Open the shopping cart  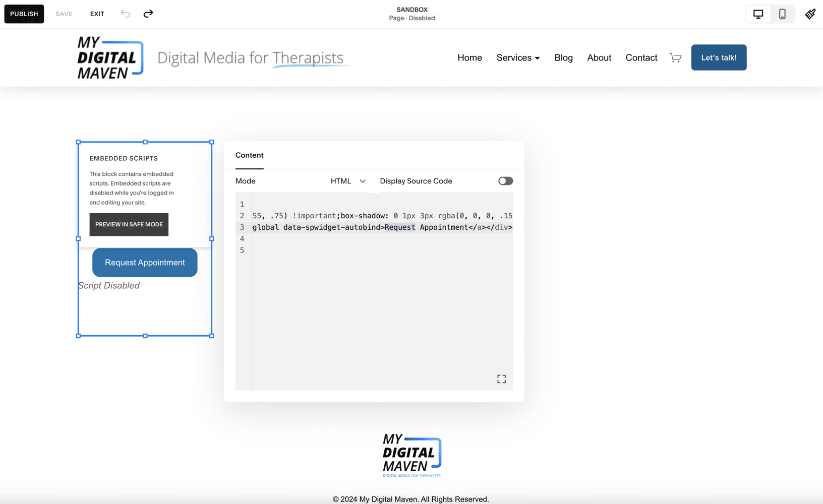[x=675, y=57]
